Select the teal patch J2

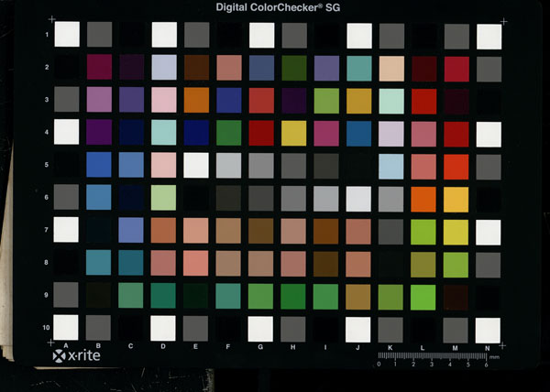click(359, 69)
